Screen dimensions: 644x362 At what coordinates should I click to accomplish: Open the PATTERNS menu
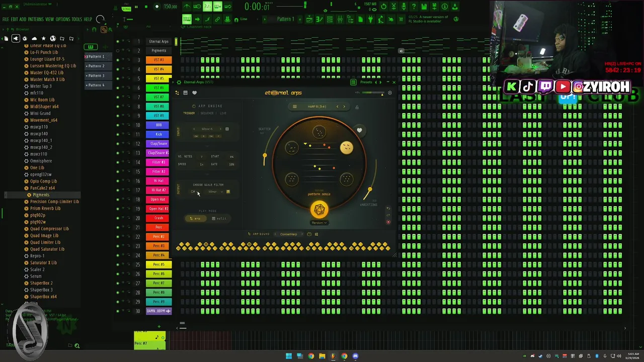tap(36, 19)
